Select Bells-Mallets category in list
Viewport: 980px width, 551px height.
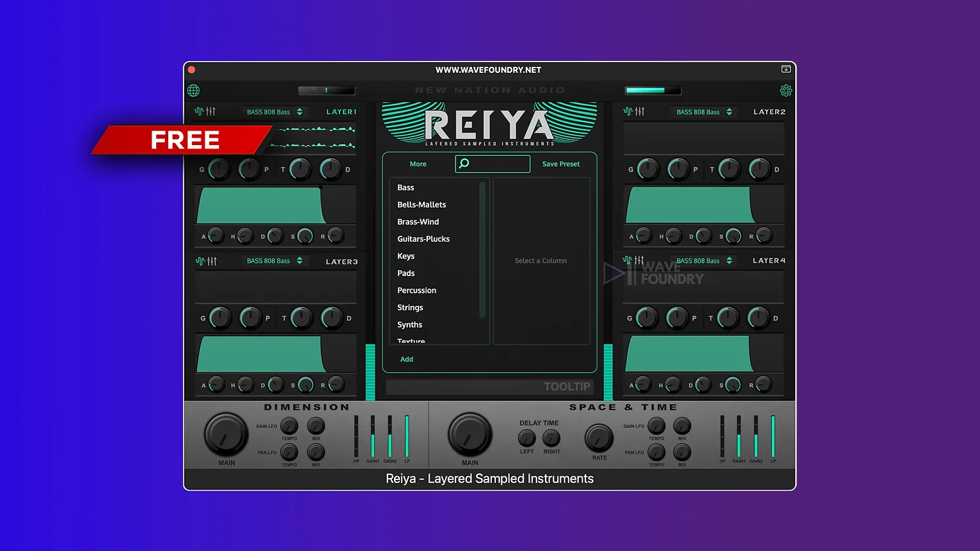(x=422, y=205)
